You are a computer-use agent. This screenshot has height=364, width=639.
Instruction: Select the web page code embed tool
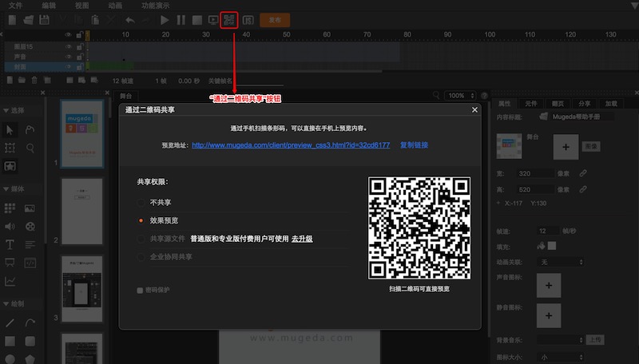pos(30,263)
